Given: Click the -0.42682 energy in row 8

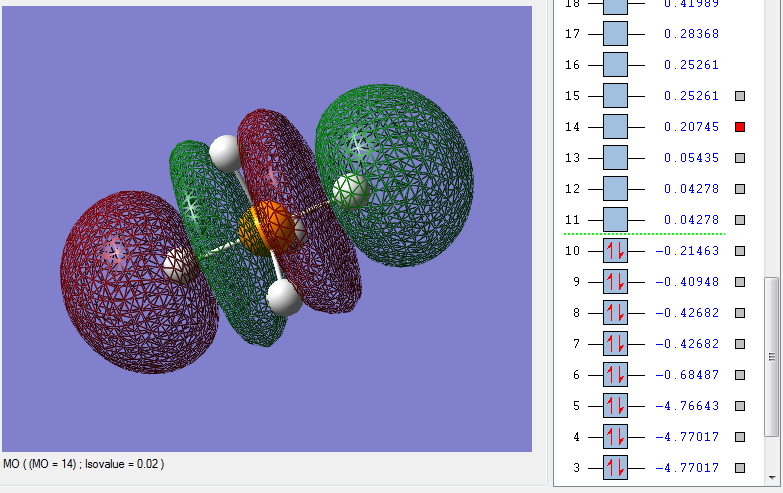Looking at the screenshot, I should click(687, 313).
